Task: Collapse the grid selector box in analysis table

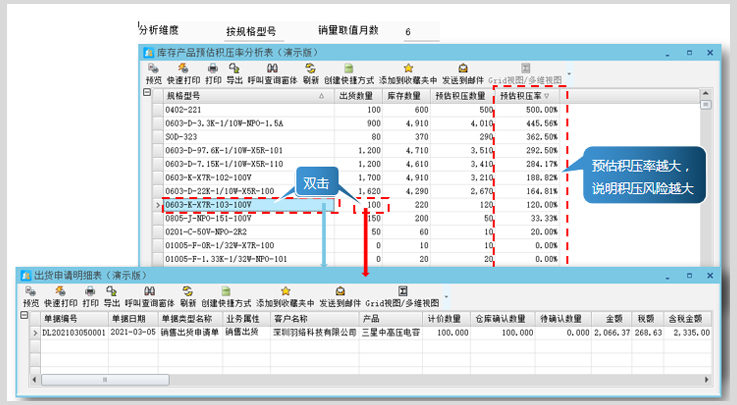Action: coord(147,94)
